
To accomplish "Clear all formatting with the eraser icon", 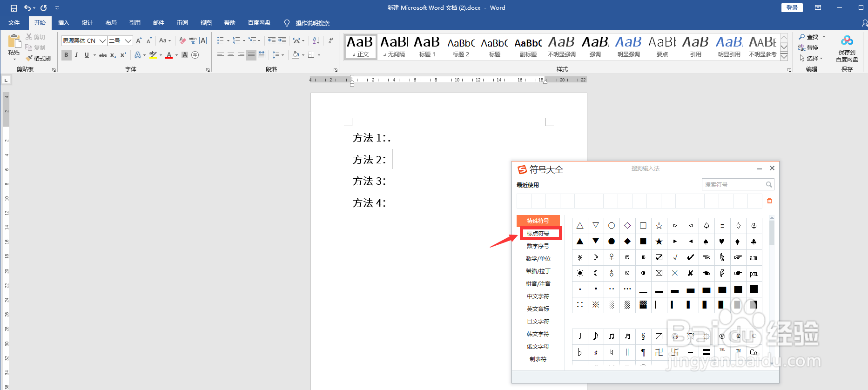I will [x=182, y=40].
